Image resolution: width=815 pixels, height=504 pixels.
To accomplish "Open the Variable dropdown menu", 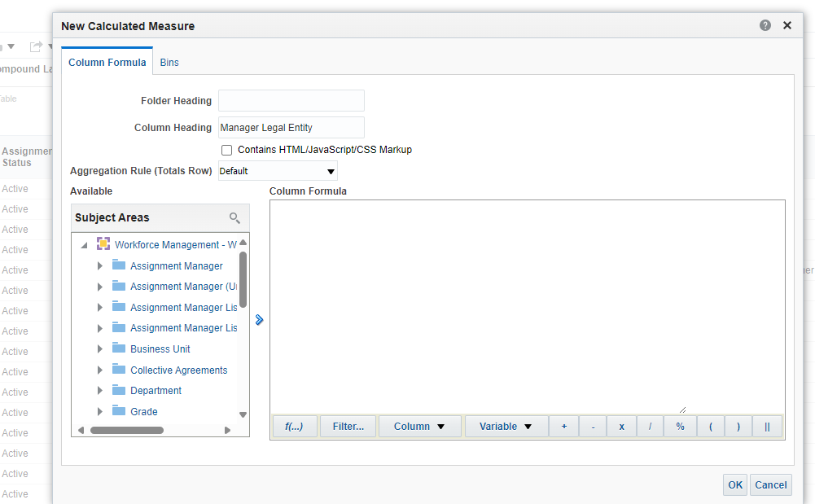I will (506, 426).
